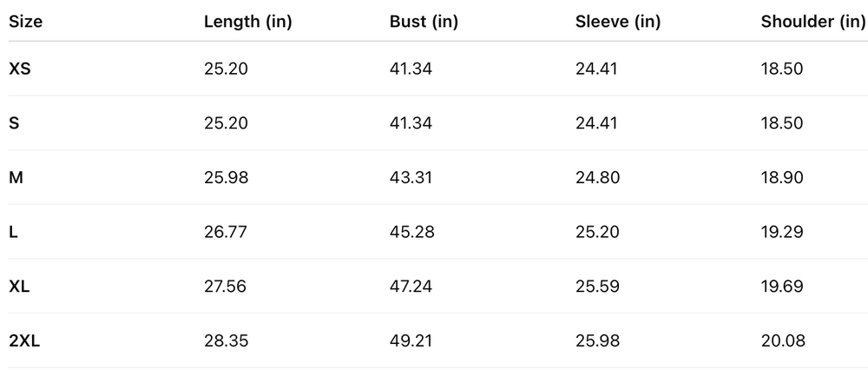Click the M sleeve value 24.80

tap(597, 178)
